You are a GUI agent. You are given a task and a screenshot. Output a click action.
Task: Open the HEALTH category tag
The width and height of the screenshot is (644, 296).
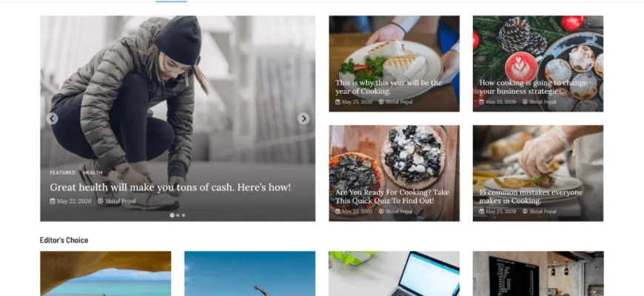pos(93,173)
